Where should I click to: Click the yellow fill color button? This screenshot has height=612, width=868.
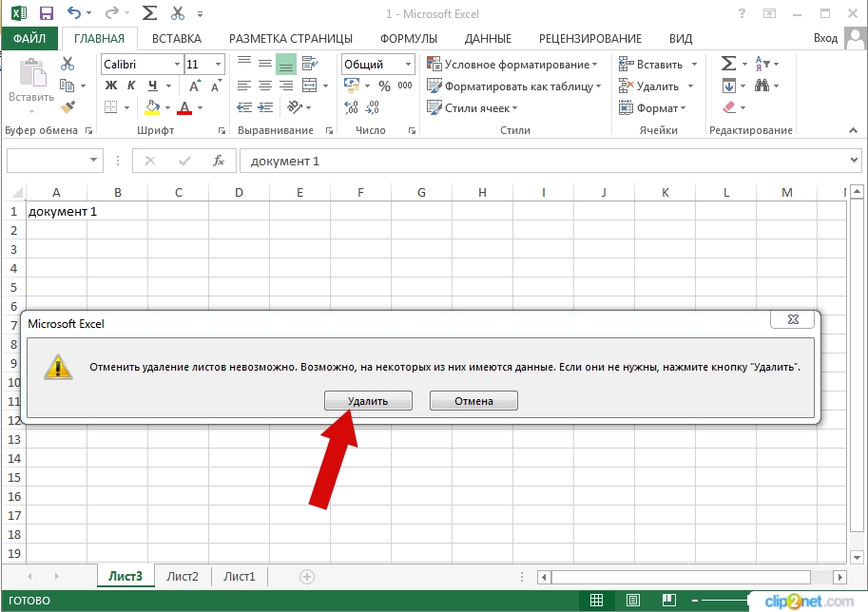pyautogui.click(x=152, y=107)
